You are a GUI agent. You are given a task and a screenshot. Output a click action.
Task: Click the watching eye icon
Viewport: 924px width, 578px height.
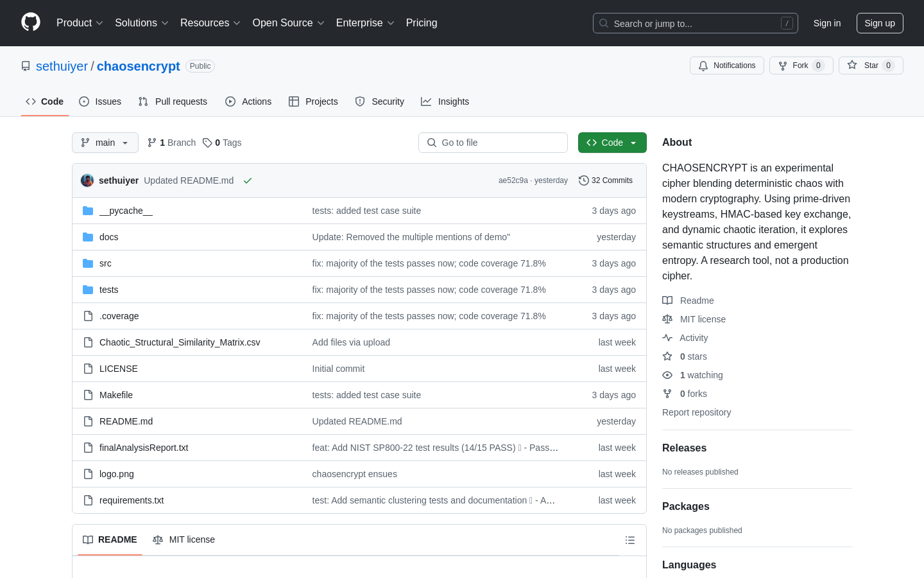click(667, 375)
